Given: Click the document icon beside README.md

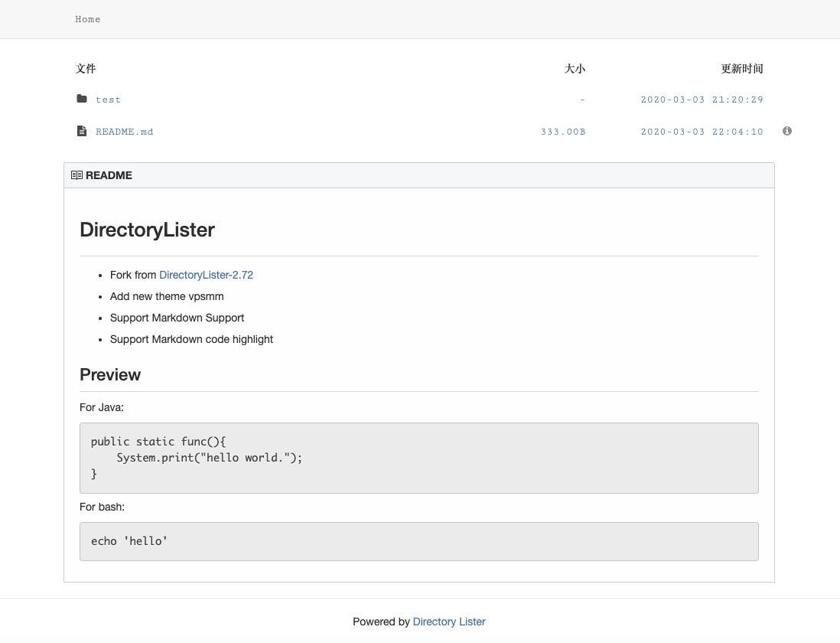Looking at the screenshot, I should click(x=82, y=131).
